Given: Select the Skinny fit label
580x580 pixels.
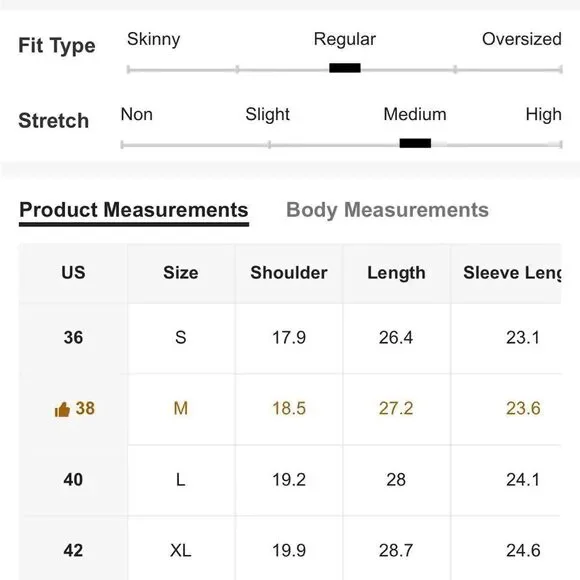Looking at the screenshot, I should [154, 39].
